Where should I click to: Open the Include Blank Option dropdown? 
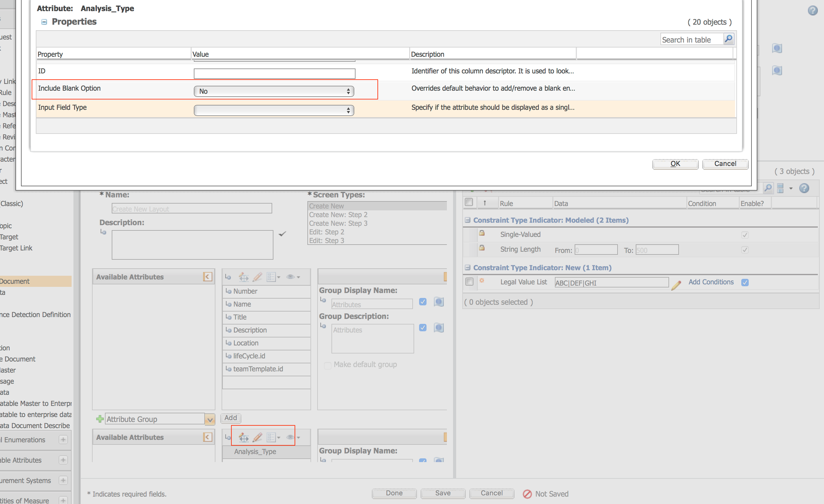(274, 91)
